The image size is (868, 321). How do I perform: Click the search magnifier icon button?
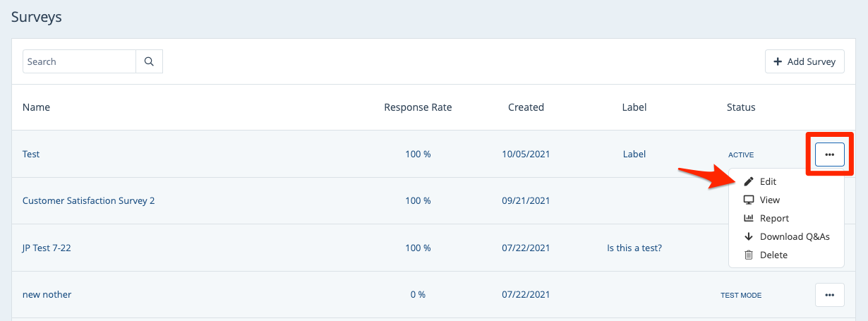click(x=149, y=61)
